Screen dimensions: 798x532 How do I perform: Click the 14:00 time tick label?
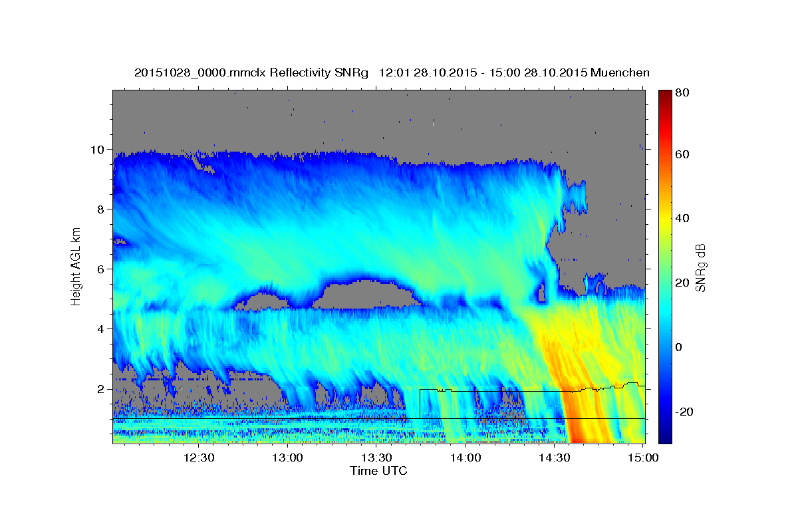click(x=465, y=458)
